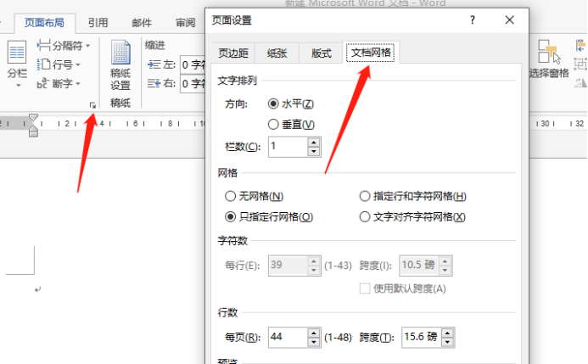Select the 文档网格 tab
Screen dimensions: 588x364
click(x=371, y=53)
